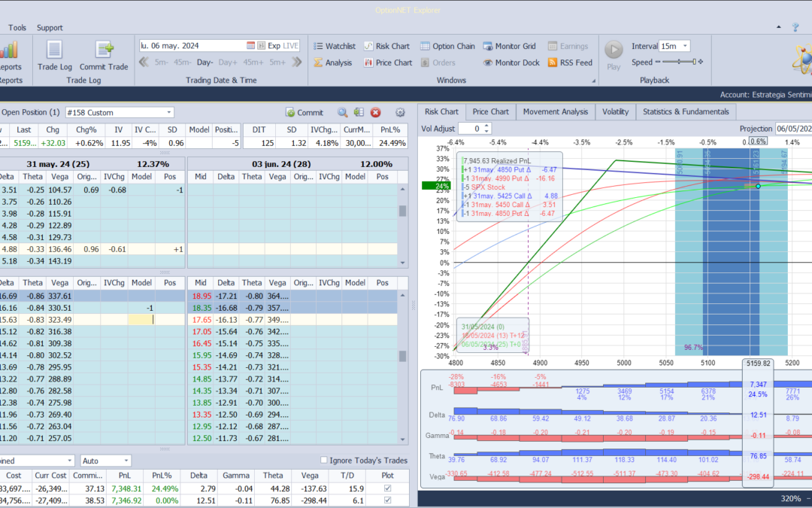Open the Watchlist window

pyautogui.click(x=335, y=46)
